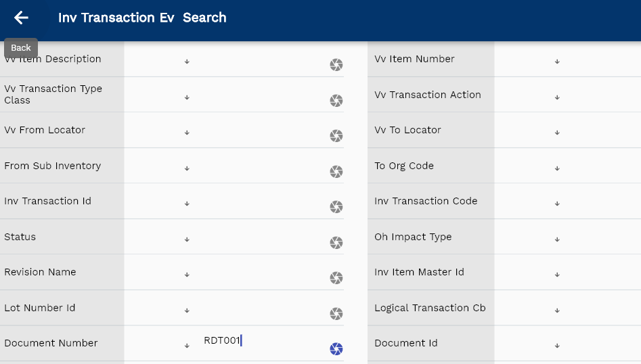This screenshot has width=641, height=364.
Task: Click camera icon in Revision Name row
Action: pos(336,278)
